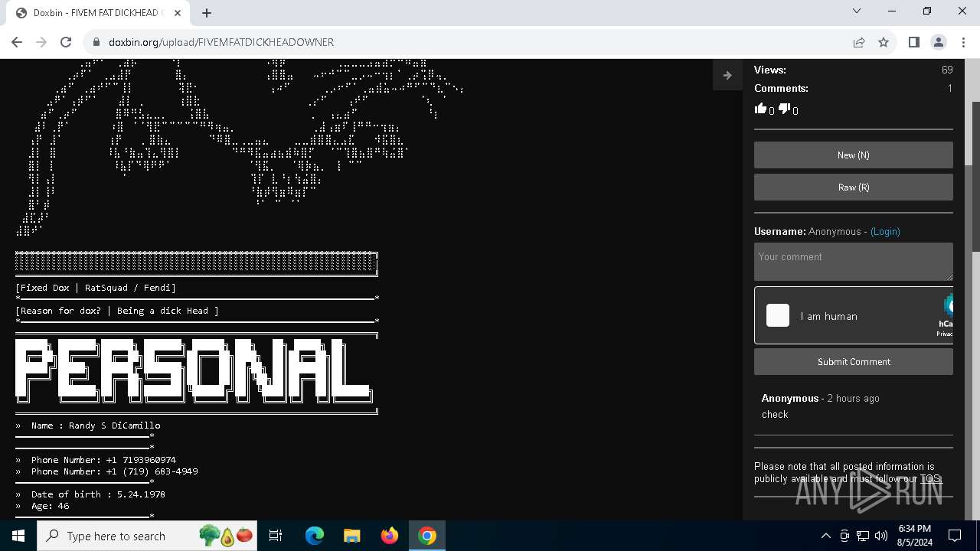Image resolution: width=980 pixels, height=551 pixels.
Task: View site information lock icon
Action: (x=96, y=42)
